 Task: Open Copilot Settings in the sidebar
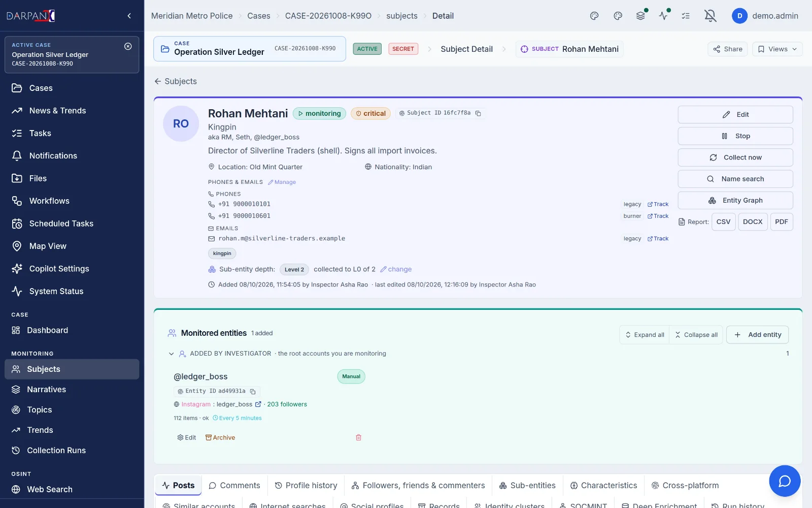click(72, 269)
